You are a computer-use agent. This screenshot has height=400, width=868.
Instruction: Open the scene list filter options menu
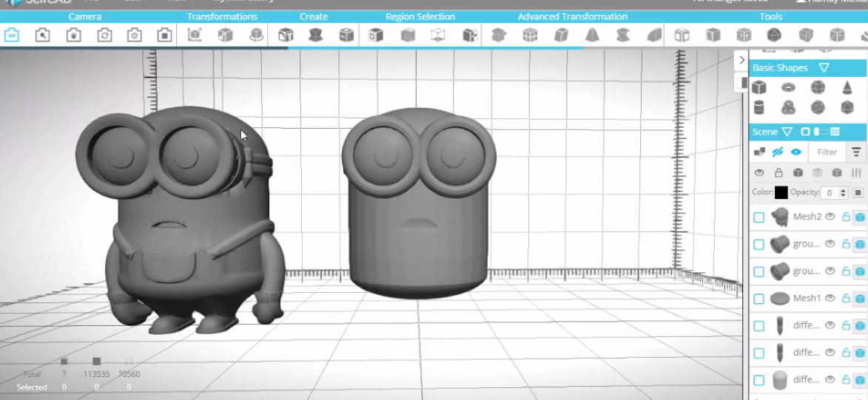(x=856, y=152)
